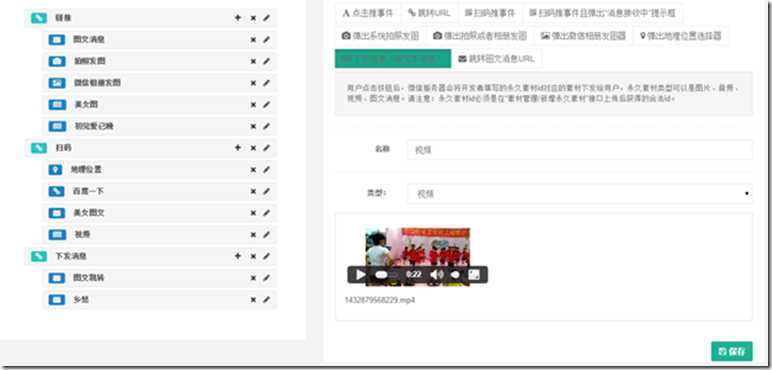Viewport: 772px width, 370px height.
Task: Switch to the 弹出系统拍照发图 tab
Action: coord(380,36)
